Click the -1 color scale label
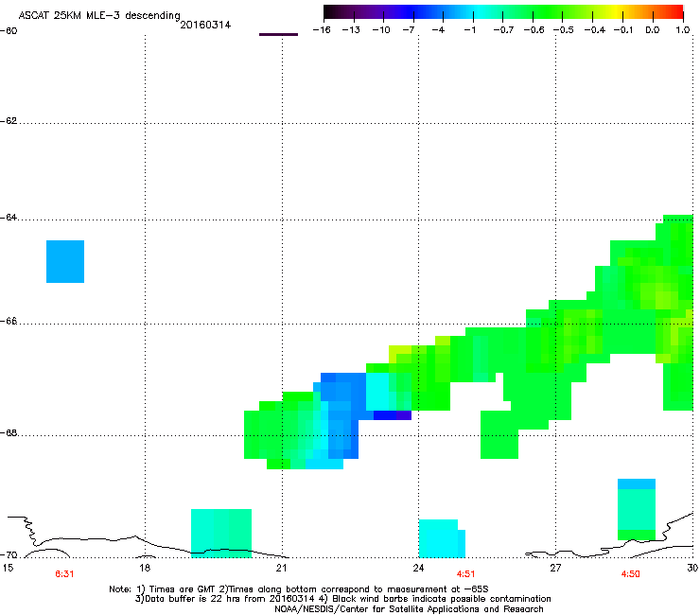700x615 pixels. click(469, 30)
